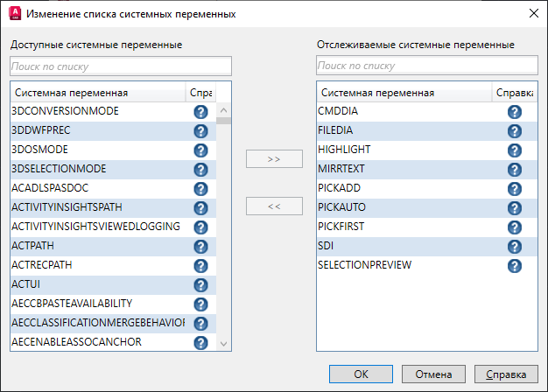Image resolution: width=548 pixels, height=392 pixels.
Task: Click the available variables search field
Action: [121, 66]
